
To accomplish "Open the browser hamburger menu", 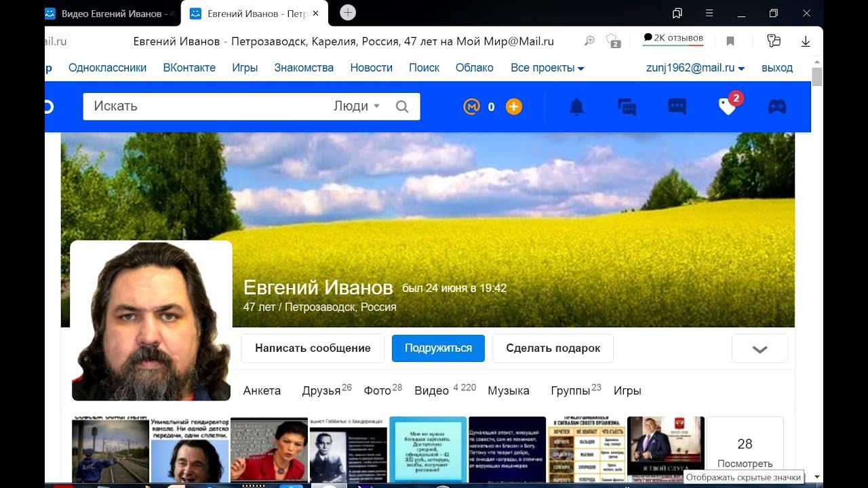I will (709, 14).
